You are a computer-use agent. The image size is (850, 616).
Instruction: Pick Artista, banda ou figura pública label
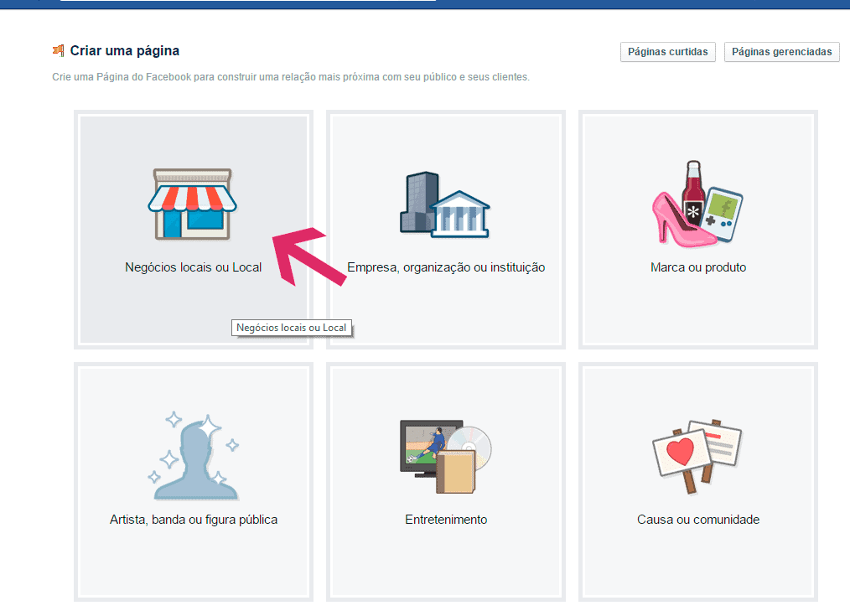click(x=194, y=520)
